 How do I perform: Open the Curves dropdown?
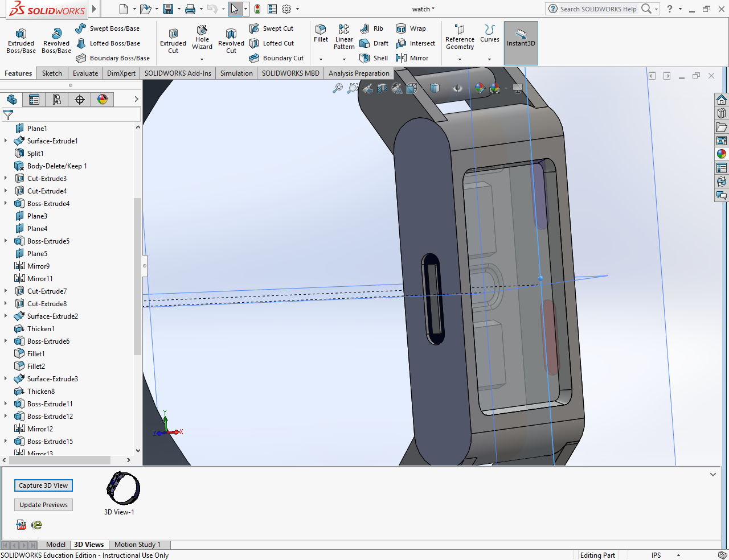489,59
